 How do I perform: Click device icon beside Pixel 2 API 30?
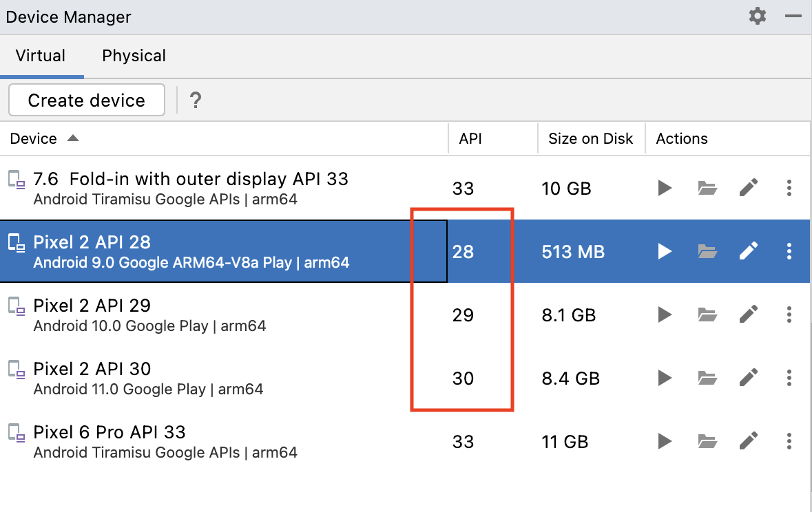[17, 369]
